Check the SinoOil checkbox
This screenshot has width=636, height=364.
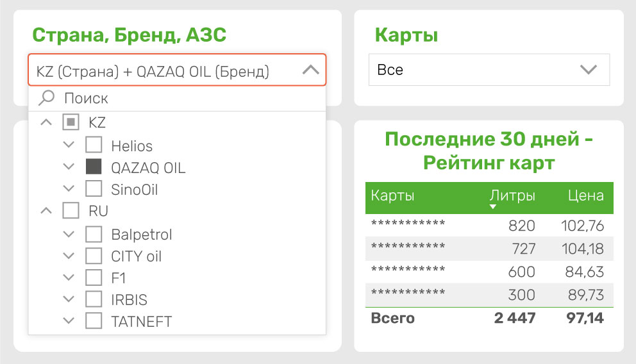tap(94, 188)
